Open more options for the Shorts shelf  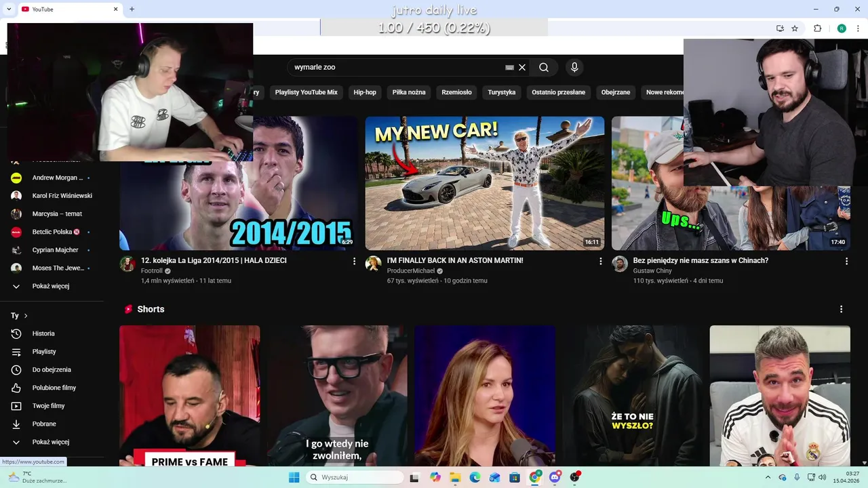(841, 309)
